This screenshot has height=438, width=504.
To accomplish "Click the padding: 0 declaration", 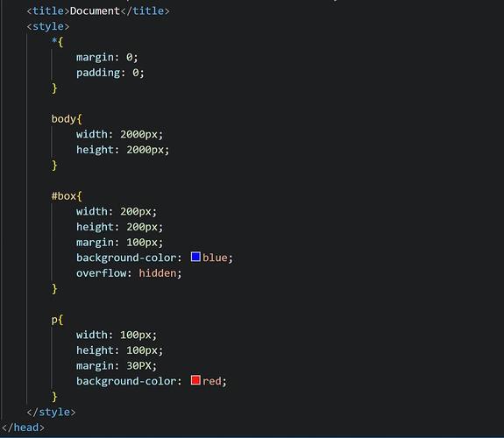I will (x=110, y=73).
